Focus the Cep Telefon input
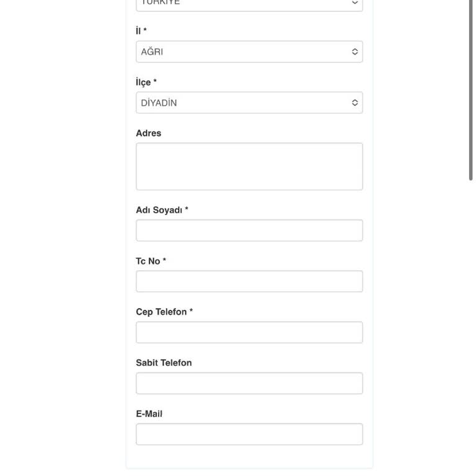 pos(249,332)
